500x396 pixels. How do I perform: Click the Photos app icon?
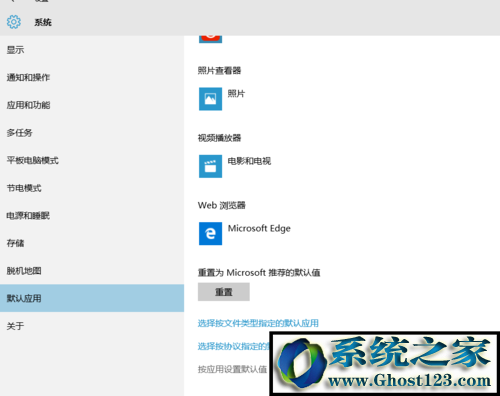pyautogui.click(x=210, y=99)
